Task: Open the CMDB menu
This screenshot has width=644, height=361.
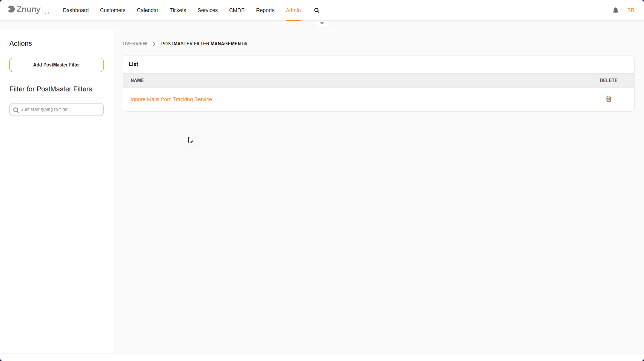Action: (x=237, y=10)
